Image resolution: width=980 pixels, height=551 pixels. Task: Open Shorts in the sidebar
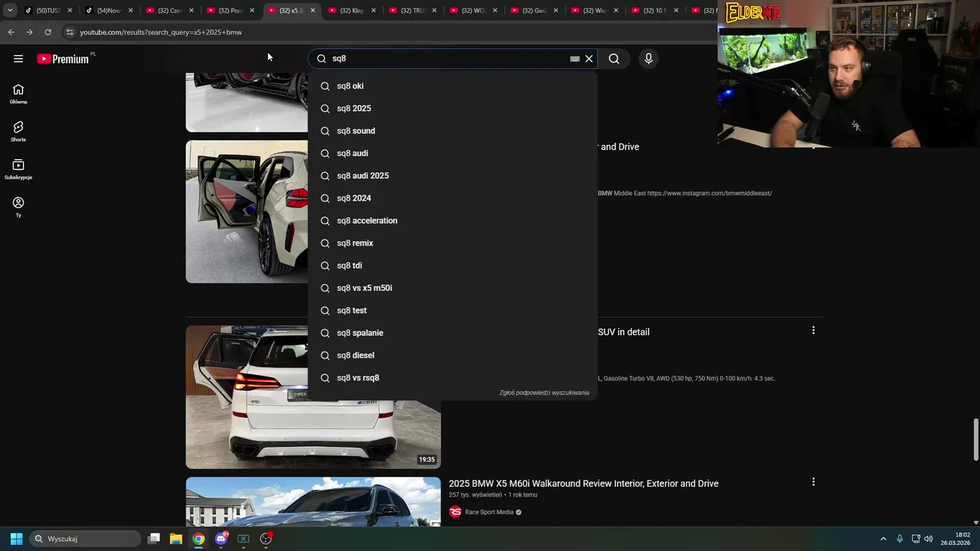click(18, 132)
